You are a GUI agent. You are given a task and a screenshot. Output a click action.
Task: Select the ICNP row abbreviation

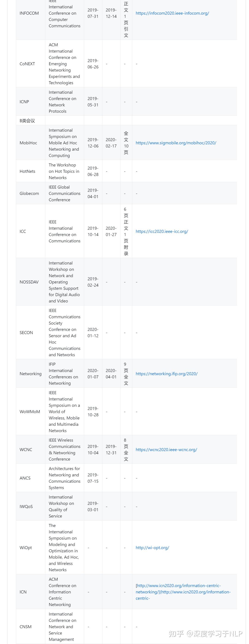[24, 102]
